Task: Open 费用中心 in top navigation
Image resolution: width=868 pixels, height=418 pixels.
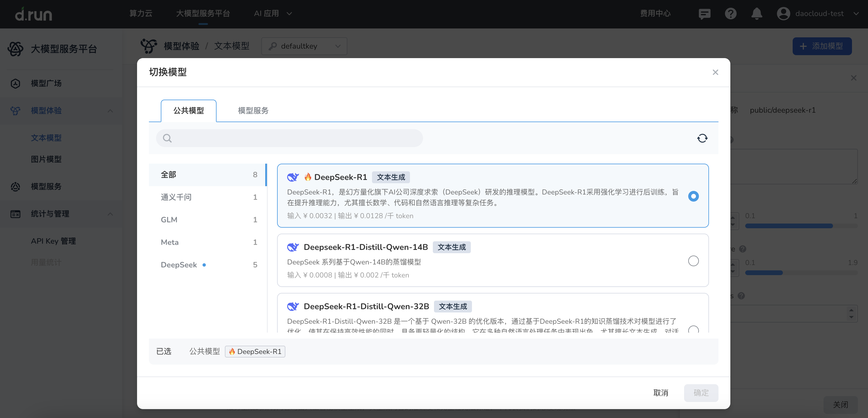Action: click(655, 13)
